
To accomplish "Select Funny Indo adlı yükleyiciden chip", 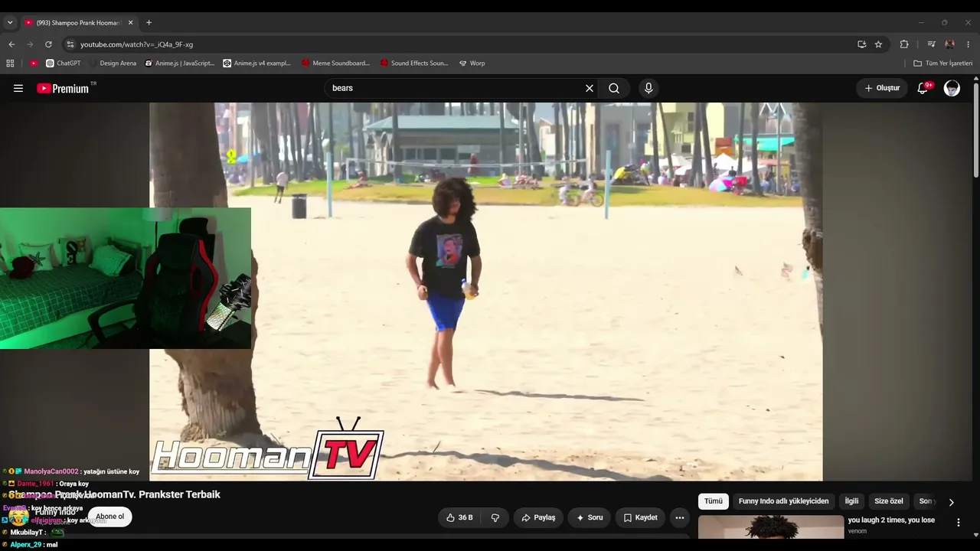I will [783, 501].
